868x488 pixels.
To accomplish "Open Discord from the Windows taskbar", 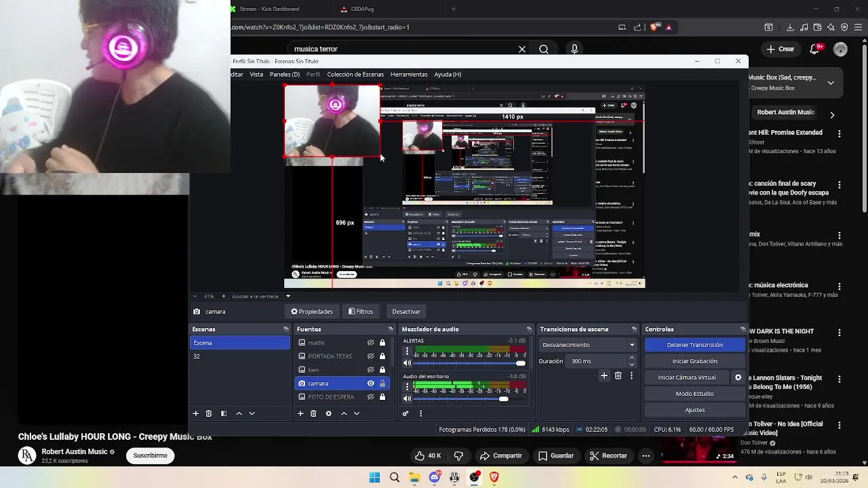I will click(435, 477).
